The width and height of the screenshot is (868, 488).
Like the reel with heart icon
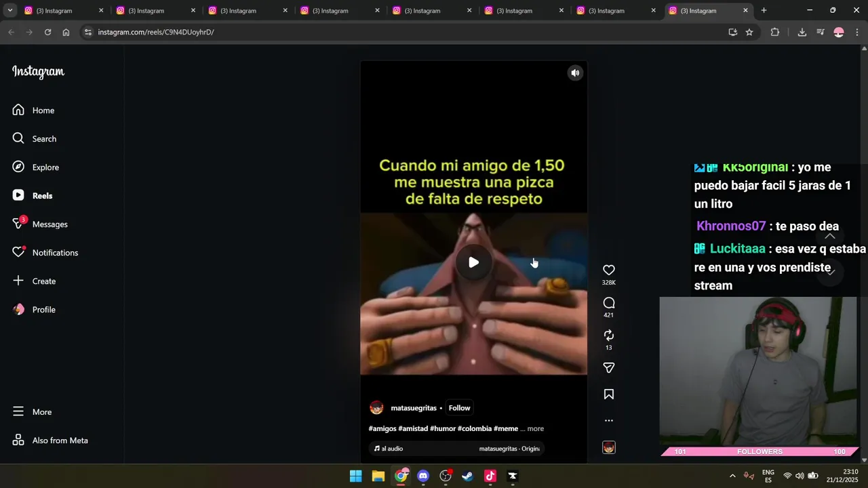pos(609,270)
